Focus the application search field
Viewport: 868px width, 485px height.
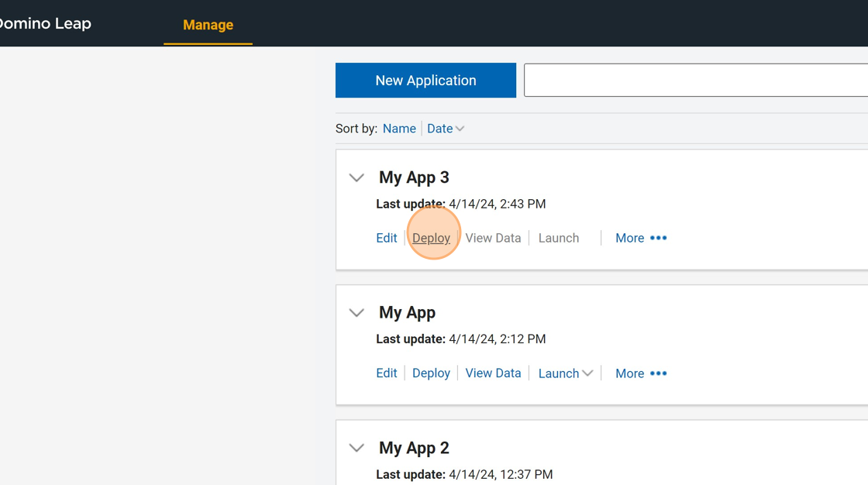[x=695, y=81]
